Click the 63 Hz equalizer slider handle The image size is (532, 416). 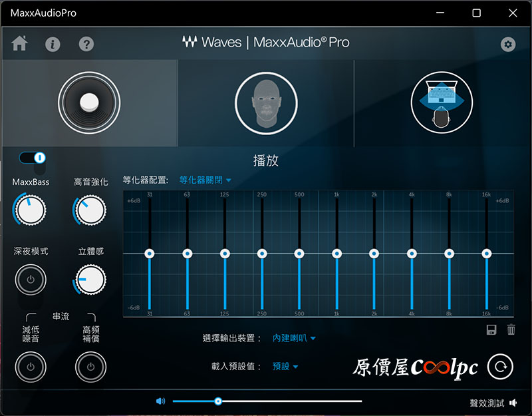point(188,254)
